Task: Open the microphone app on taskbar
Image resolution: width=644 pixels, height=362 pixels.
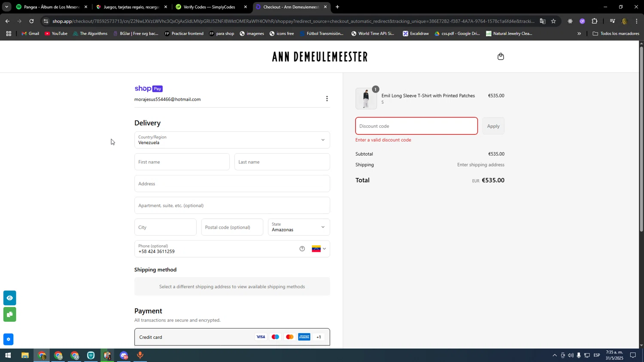Action: tap(140, 356)
